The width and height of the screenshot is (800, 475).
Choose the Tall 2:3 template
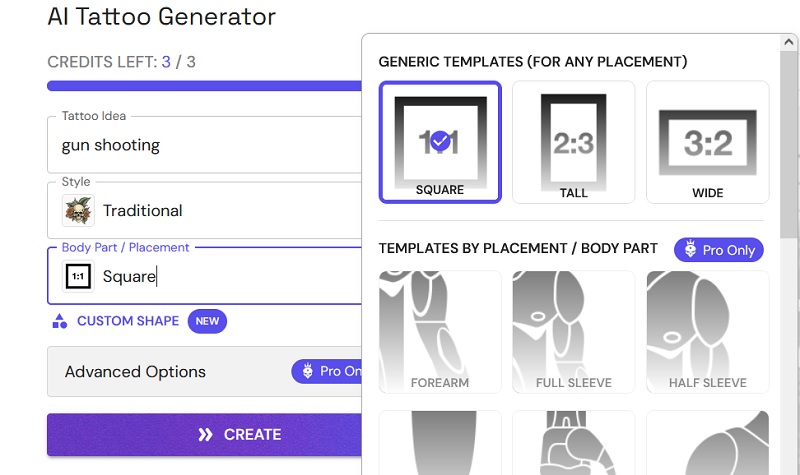pyautogui.click(x=574, y=142)
